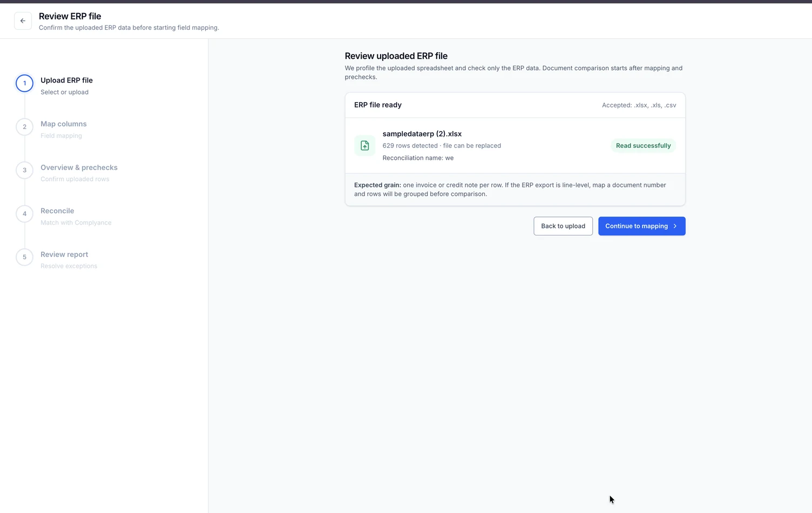
Task: Click the step 3 circle icon
Action: point(24,170)
